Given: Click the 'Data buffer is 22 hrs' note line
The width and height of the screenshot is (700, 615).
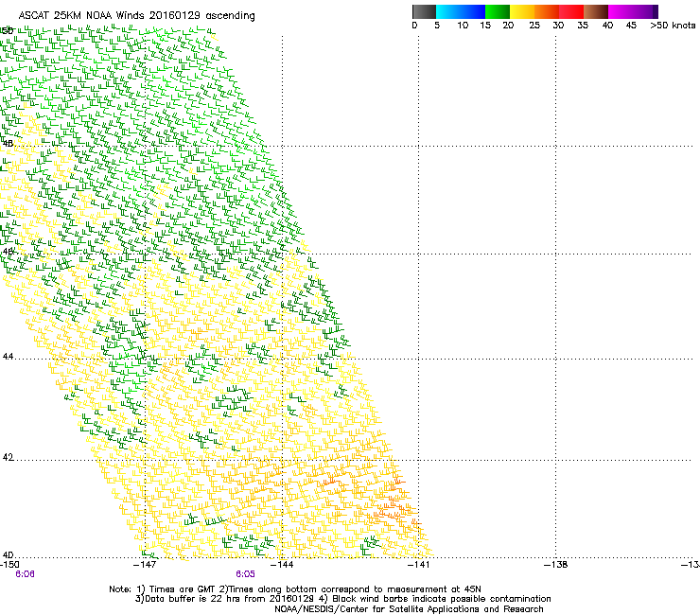Looking at the screenshot, I should tap(342, 599).
